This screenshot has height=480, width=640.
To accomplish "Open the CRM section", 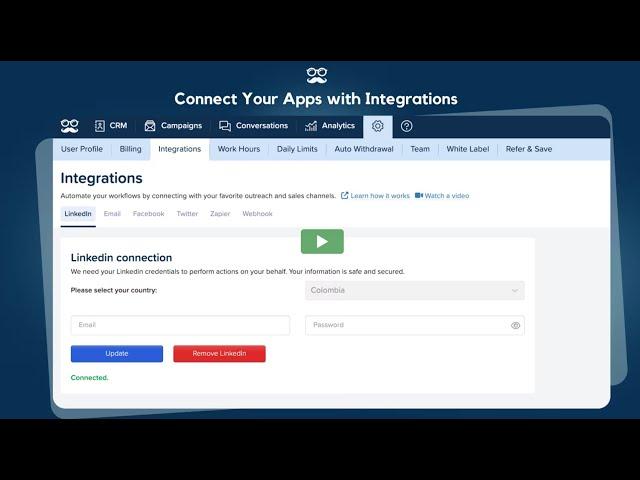I will point(111,126).
